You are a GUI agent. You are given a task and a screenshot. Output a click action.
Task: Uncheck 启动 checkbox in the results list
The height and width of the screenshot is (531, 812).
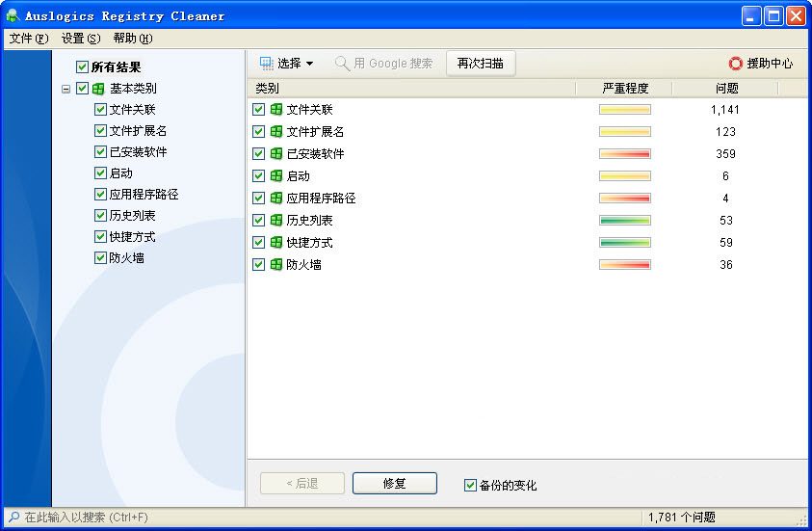[x=258, y=176]
